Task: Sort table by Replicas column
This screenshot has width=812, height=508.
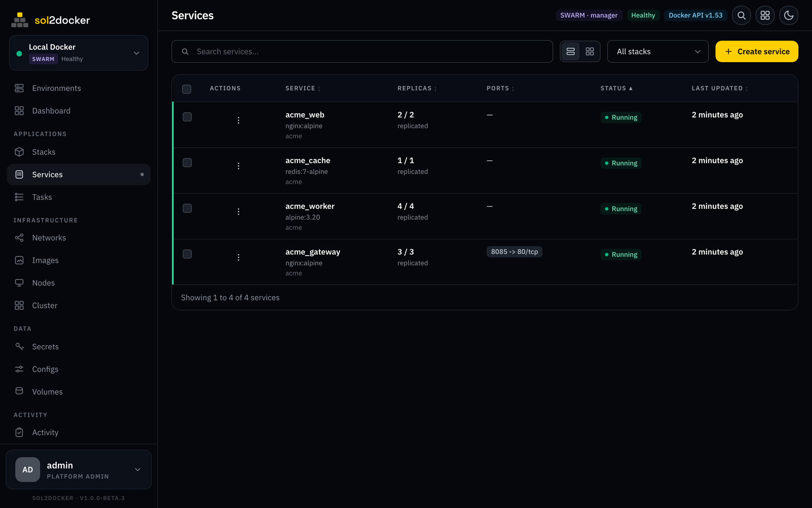Action: pyautogui.click(x=417, y=88)
